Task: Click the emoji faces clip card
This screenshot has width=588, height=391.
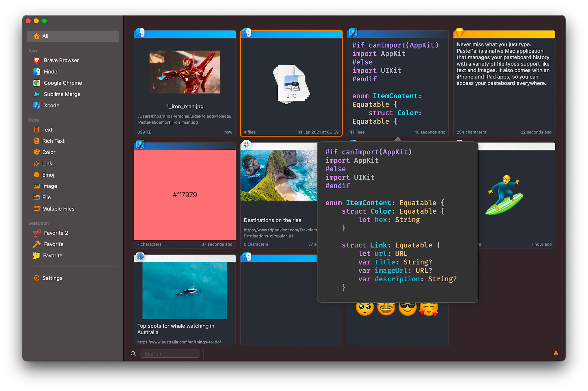Action: pos(398,324)
